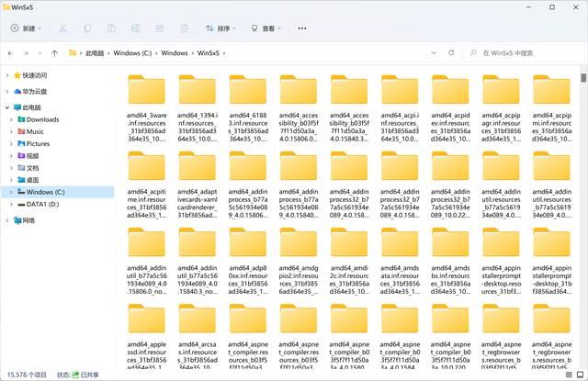The width and height of the screenshot is (588, 381).
Task: Click the WinSxS search box
Action: tap(523, 53)
